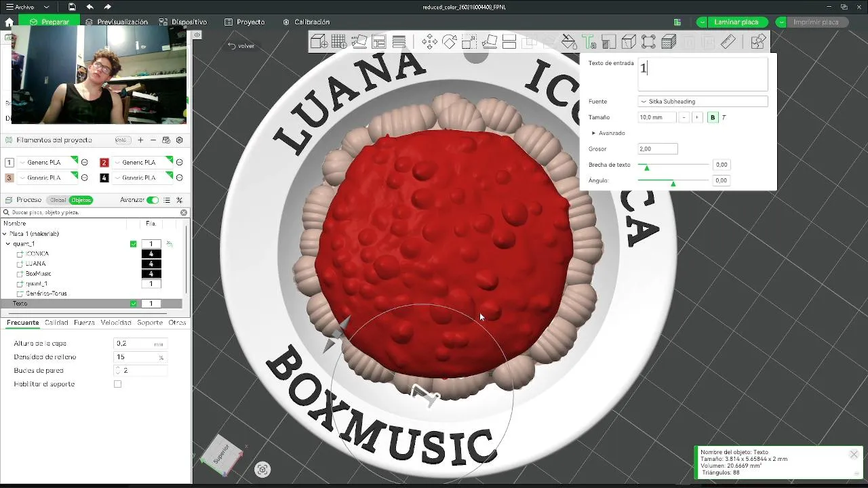This screenshot has width=868, height=488.
Task: Switch process scope to Objetos
Action: [x=81, y=200]
